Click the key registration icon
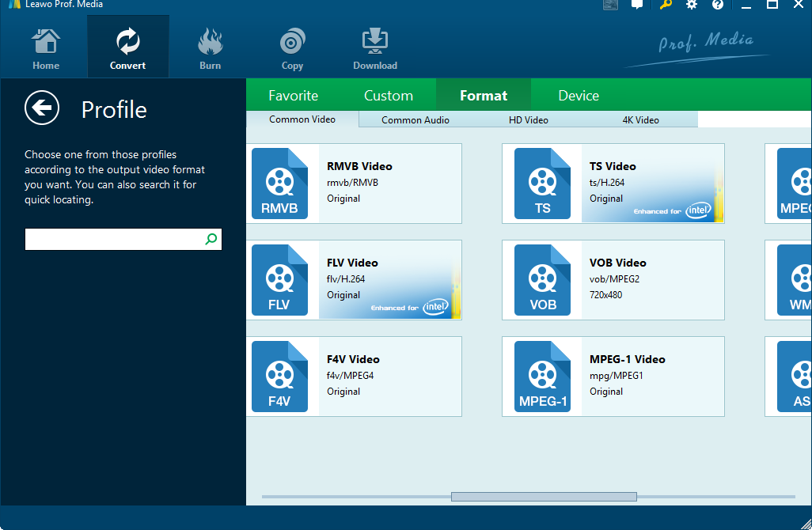This screenshot has height=530, width=812. (666, 5)
